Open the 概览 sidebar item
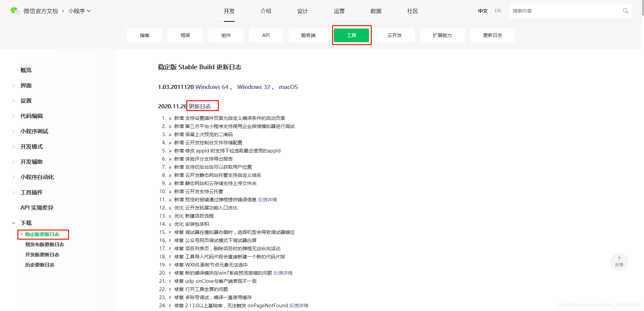Viewport: 644px width, 311px height. (26, 70)
